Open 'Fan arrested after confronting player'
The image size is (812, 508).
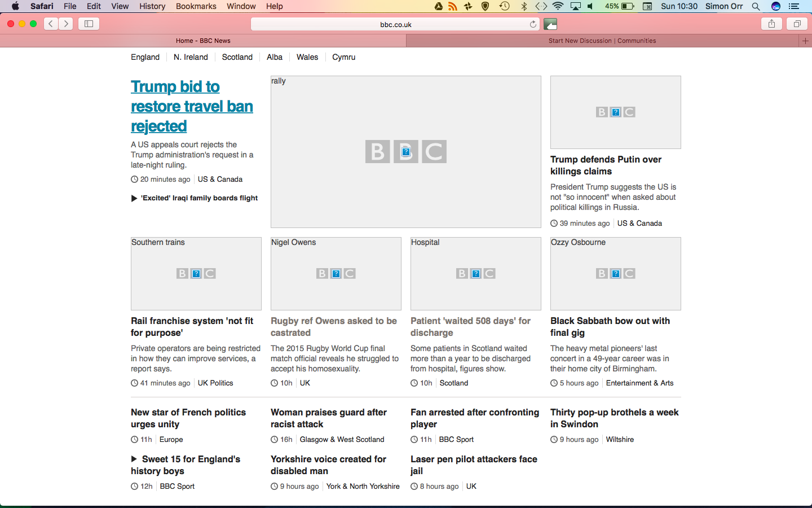pyautogui.click(x=475, y=418)
